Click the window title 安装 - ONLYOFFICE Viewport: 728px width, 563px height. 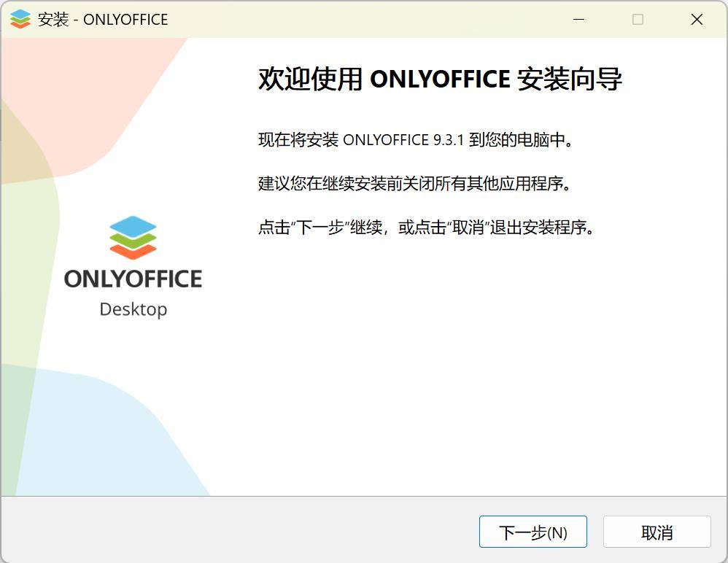103,20
